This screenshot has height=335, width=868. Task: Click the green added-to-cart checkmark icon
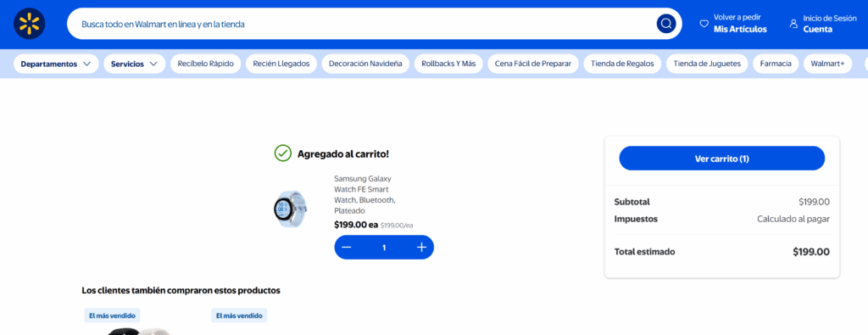[x=283, y=154]
